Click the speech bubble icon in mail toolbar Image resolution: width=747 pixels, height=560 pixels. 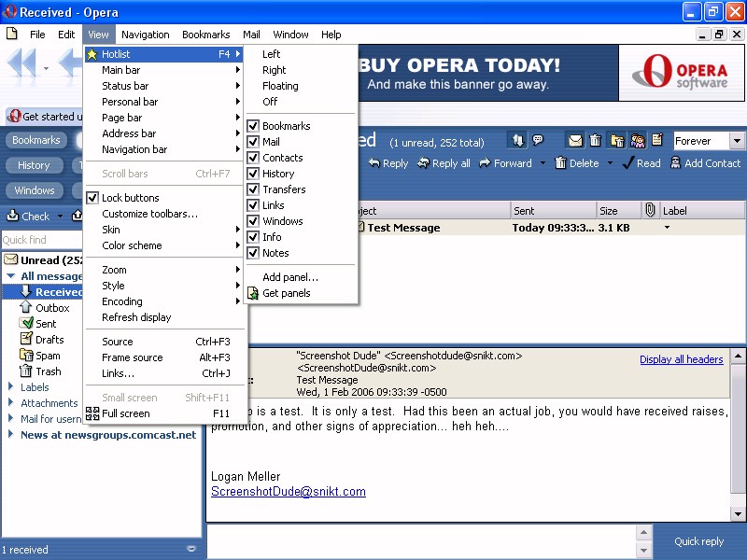click(x=538, y=140)
